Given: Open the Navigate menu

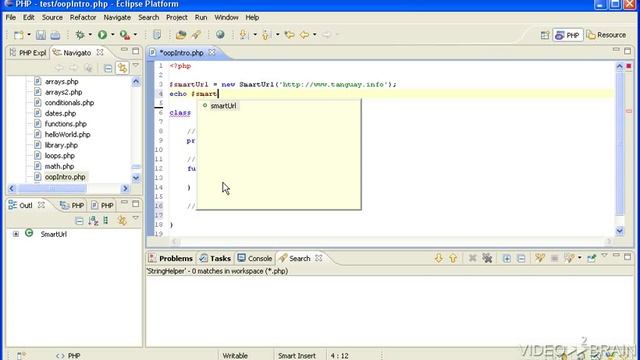Looking at the screenshot, I should pyautogui.click(x=117, y=18).
